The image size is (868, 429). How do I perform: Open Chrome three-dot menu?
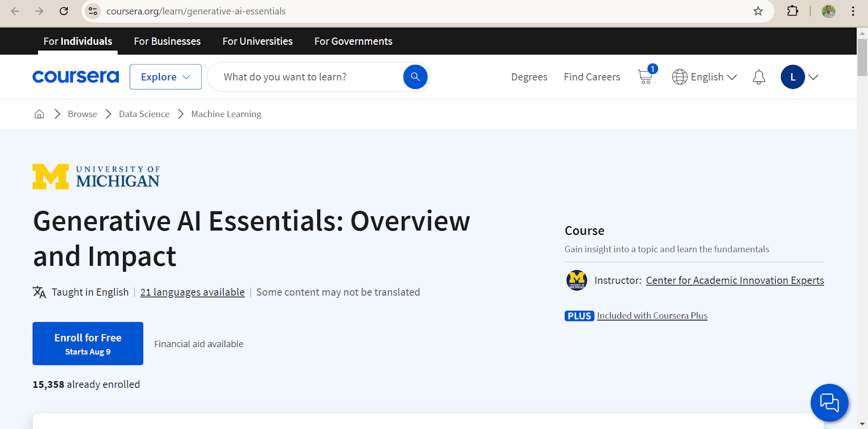tap(853, 11)
